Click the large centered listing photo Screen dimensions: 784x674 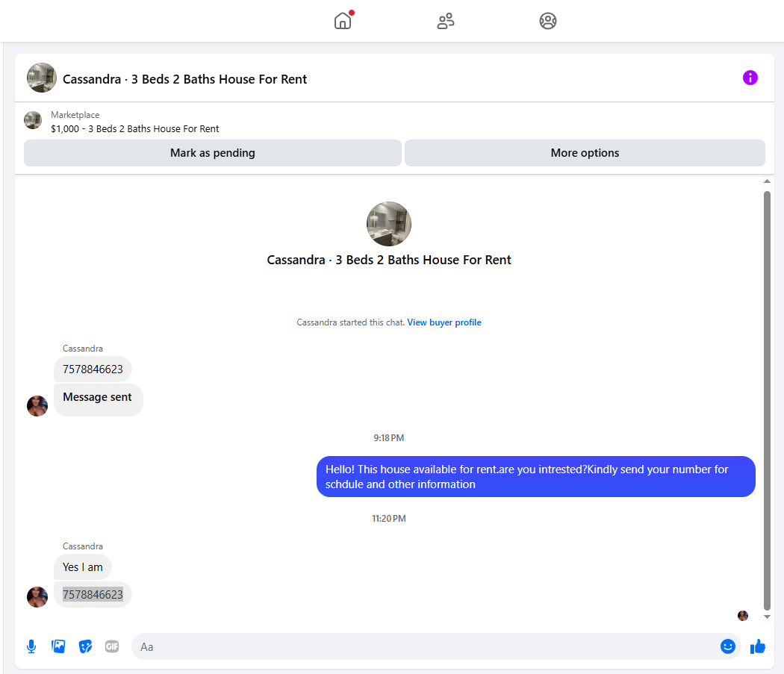[x=389, y=224]
